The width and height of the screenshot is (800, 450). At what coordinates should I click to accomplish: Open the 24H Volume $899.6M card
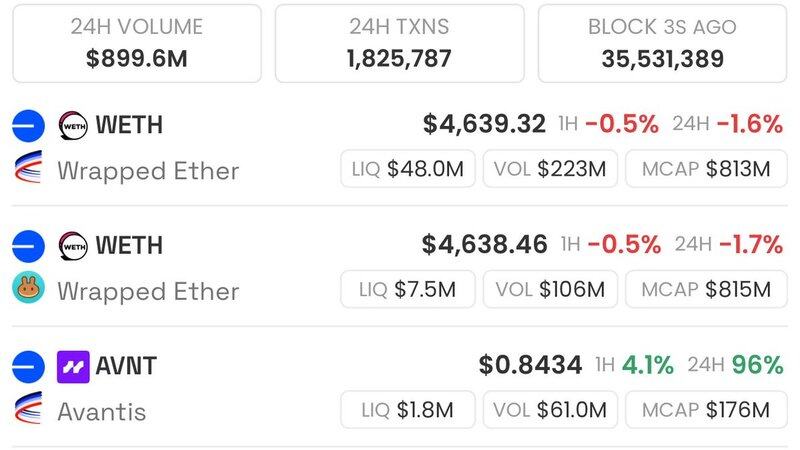coord(137,43)
